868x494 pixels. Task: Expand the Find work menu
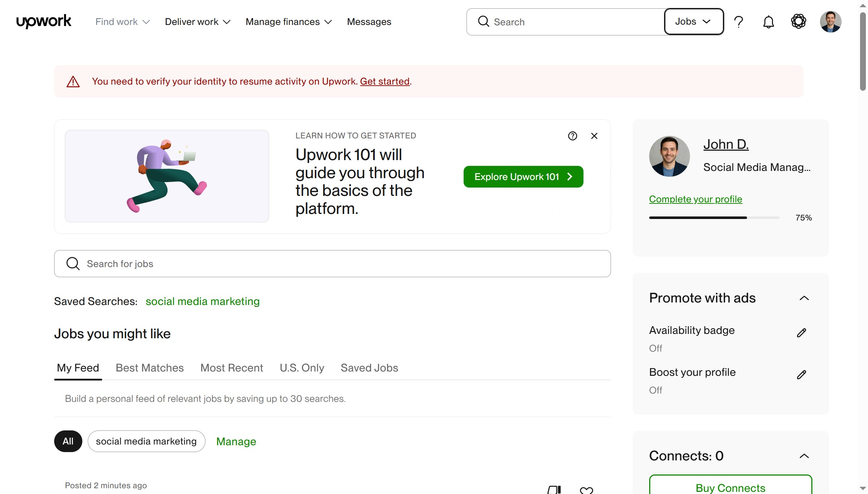pos(122,22)
